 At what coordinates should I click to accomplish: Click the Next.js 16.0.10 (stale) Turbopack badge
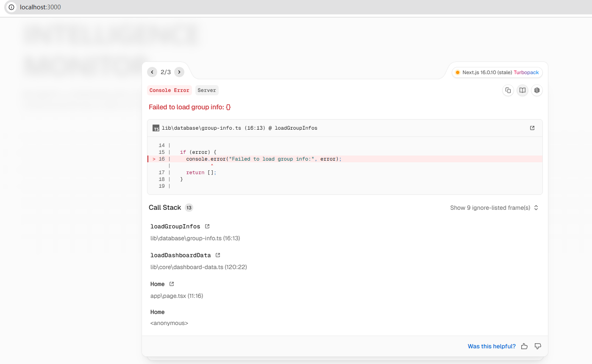pyautogui.click(x=497, y=72)
